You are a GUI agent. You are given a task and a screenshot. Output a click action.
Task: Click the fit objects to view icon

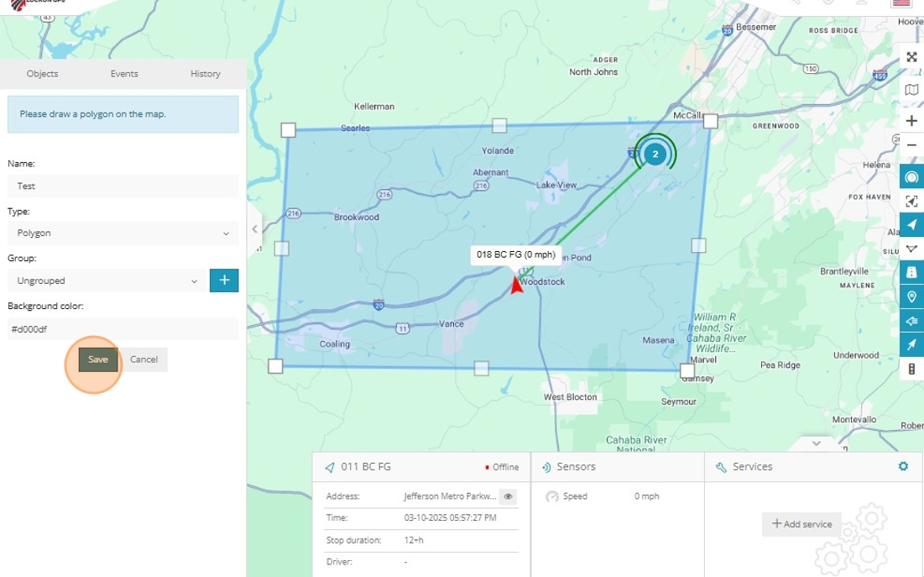(911, 202)
